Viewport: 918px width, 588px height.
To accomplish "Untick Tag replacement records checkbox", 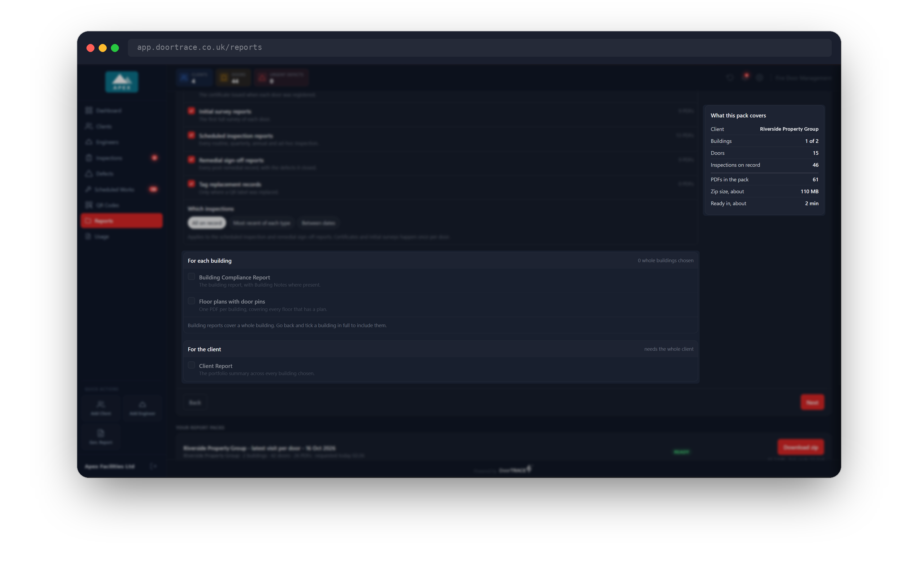I will (x=191, y=184).
